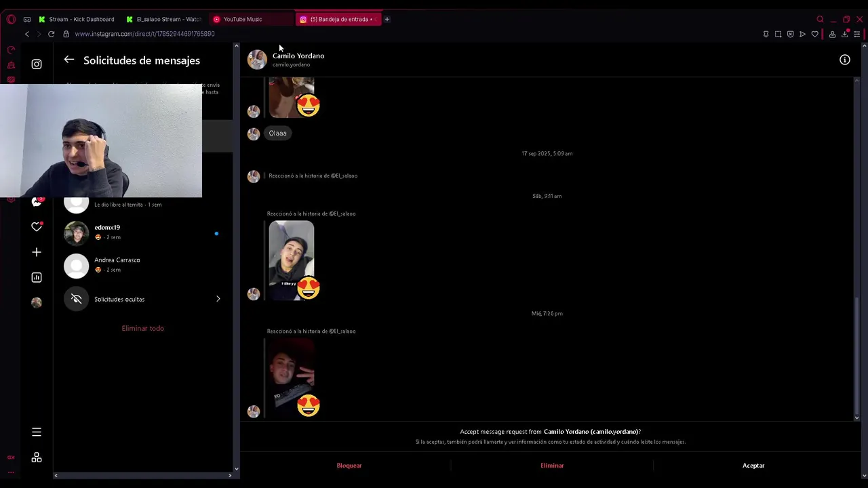
Task: Click the Olaaa message bubble
Action: coord(277,134)
